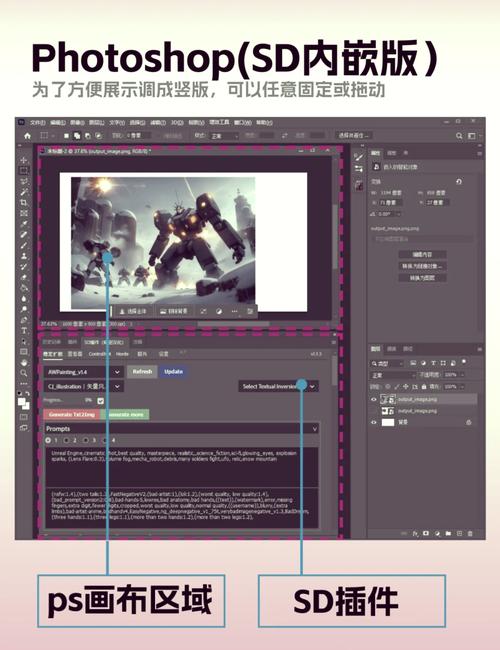Screen dimensions: 500x650
Task: Click the Refresh button
Action: [142, 372]
